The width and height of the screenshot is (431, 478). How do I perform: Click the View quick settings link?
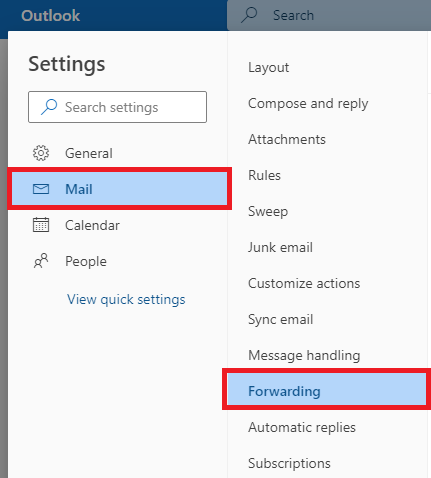[x=126, y=299]
